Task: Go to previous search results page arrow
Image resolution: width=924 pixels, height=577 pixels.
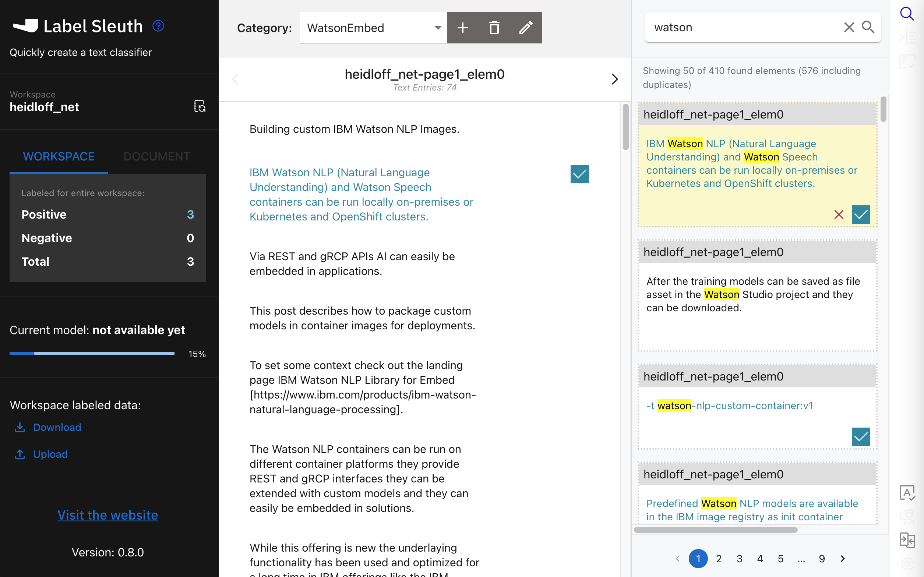Action: pyautogui.click(x=677, y=558)
